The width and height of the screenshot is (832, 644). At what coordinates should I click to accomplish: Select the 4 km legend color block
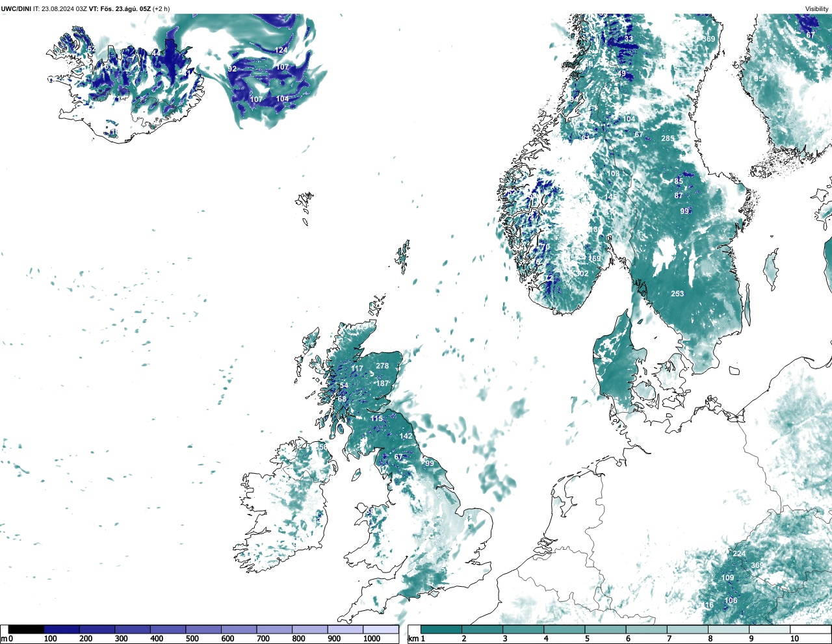click(564, 629)
